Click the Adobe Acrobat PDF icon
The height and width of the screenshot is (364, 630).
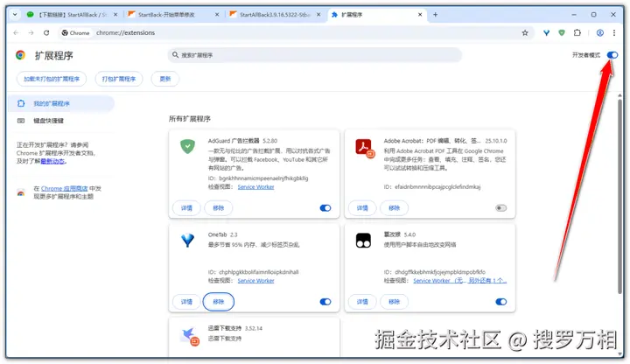click(x=365, y=148)
